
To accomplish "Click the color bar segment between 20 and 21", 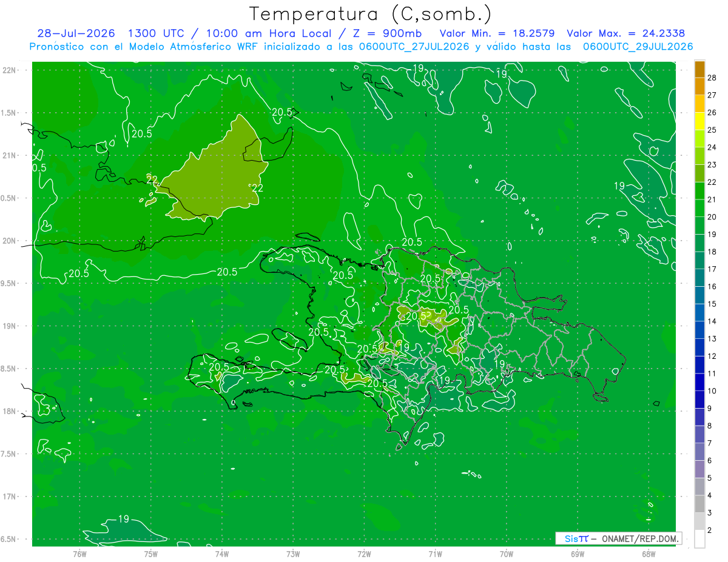I will coord(699,209).
